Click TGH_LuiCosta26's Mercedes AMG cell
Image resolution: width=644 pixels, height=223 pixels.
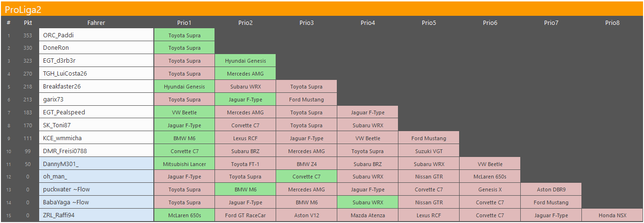pyautogui.click(x=245, y=74)
